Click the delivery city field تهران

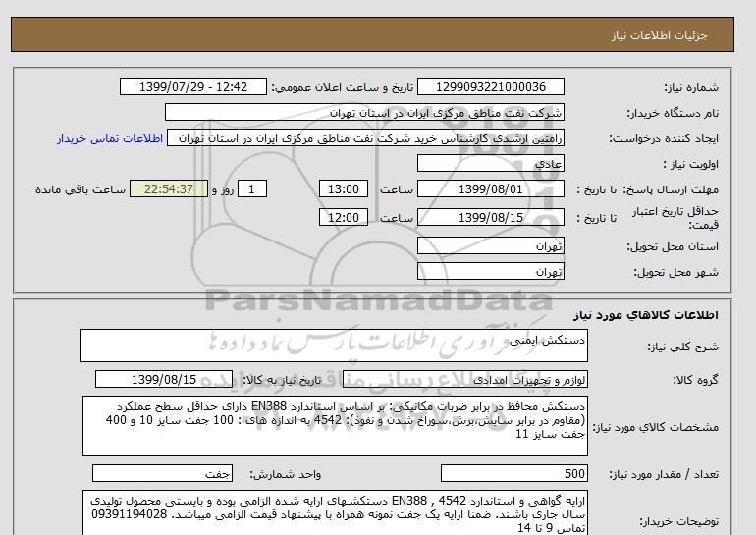click(x=490, y=272)
